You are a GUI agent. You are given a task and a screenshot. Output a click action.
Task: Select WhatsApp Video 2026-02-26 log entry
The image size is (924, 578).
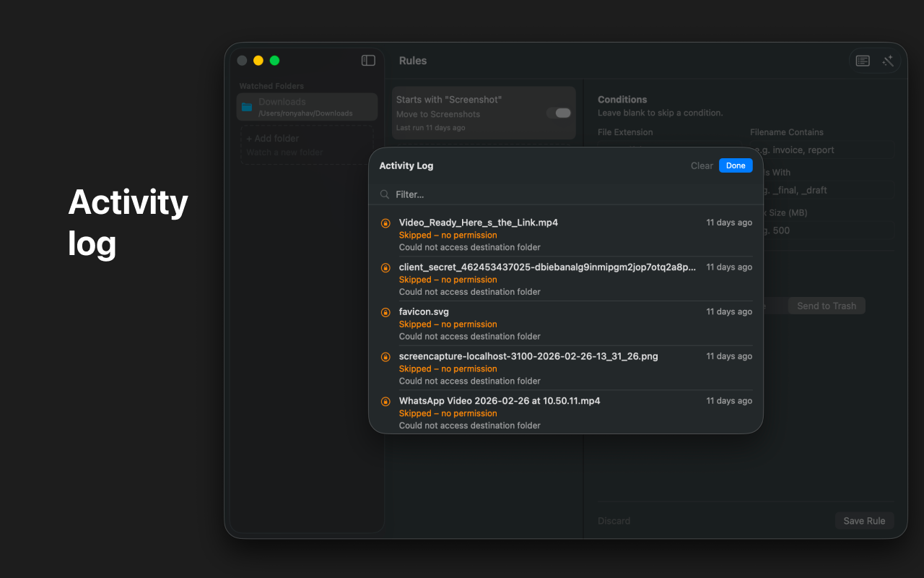[x=566, y=413]
